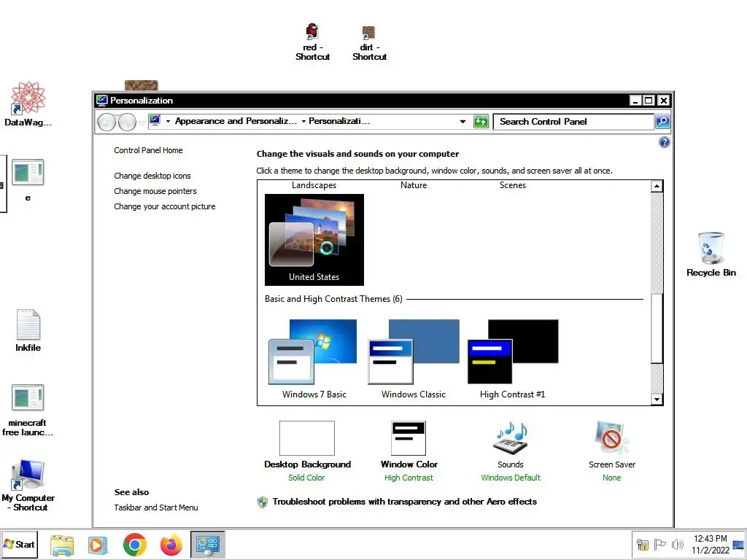Click the Forward navigation arrow button
Viewport: 747px width, 560px height.
[127, 122]
